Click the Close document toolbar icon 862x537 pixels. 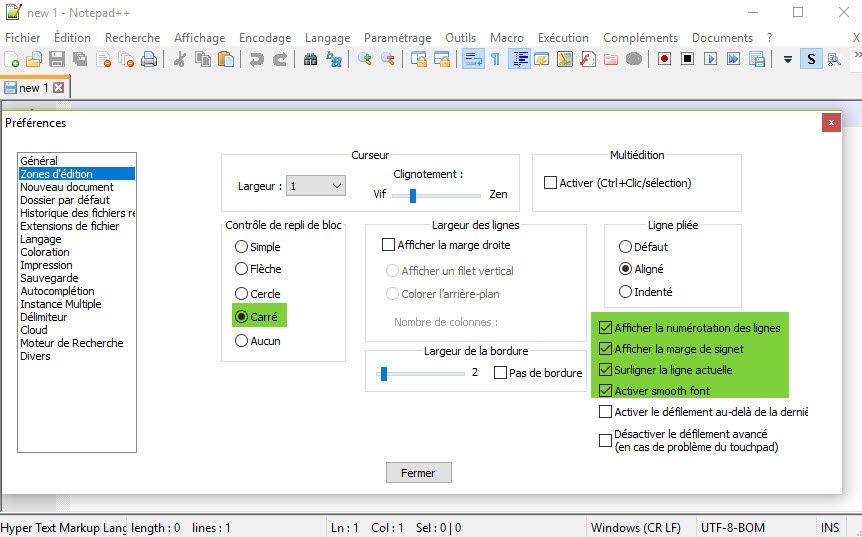103,59
